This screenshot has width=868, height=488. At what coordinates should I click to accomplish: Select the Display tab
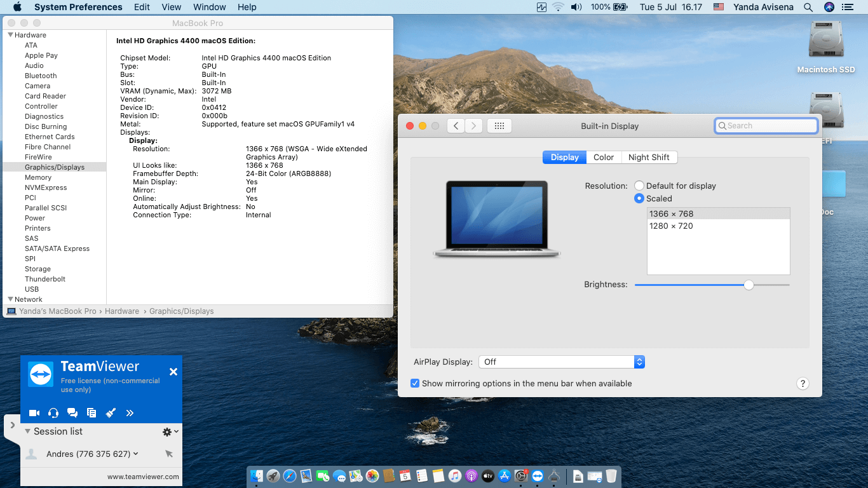[565, 157]
